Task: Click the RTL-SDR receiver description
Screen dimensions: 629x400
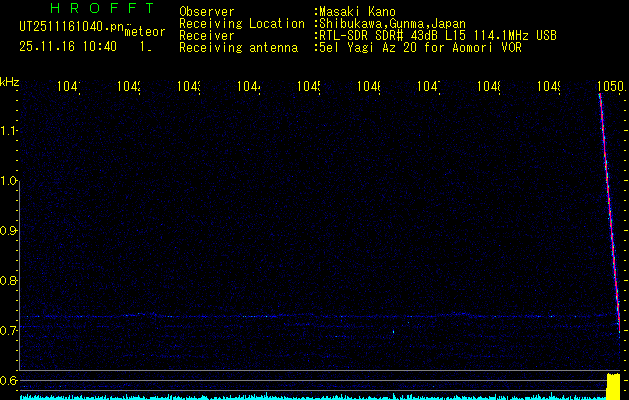Action: coord(437,35)
